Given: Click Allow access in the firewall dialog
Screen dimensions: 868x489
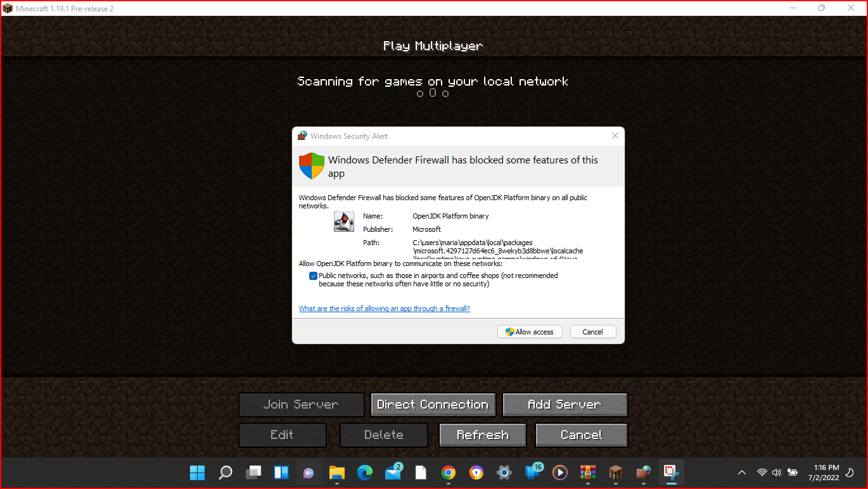Looking at the screenshot, I should (x=530, y=331).
